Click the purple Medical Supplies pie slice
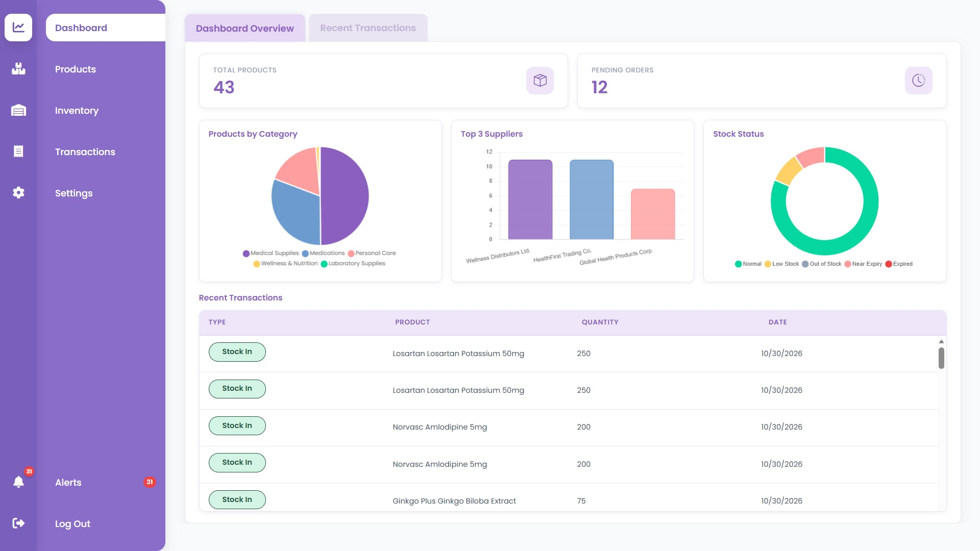This screenshot has width=980, height=551. pyautogui.click(x=345, y=196)
